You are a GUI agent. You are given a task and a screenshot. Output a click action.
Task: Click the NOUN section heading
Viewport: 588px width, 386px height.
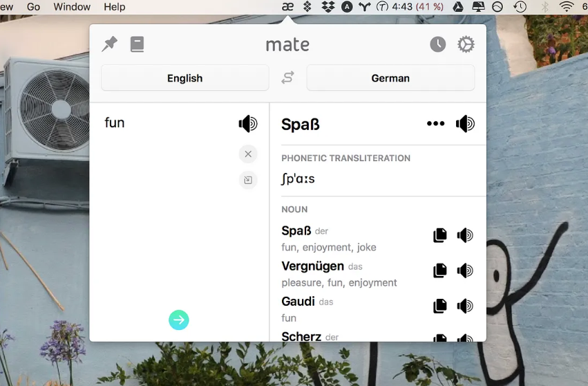(x=294, y=209)
